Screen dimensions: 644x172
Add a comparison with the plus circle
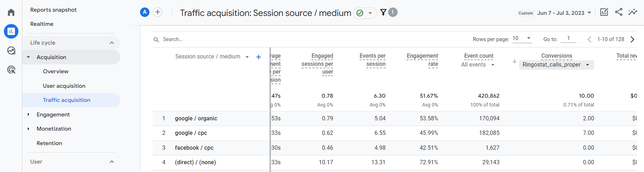(158, 12)
